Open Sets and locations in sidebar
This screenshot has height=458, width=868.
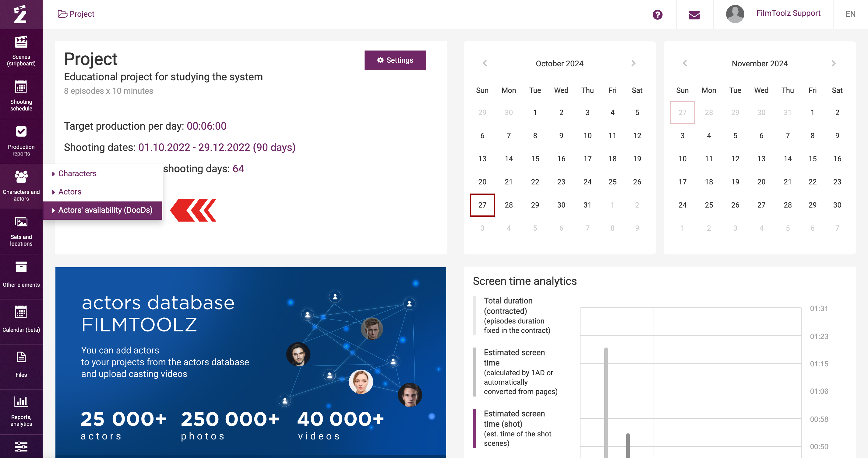click(x=21, y=232)
